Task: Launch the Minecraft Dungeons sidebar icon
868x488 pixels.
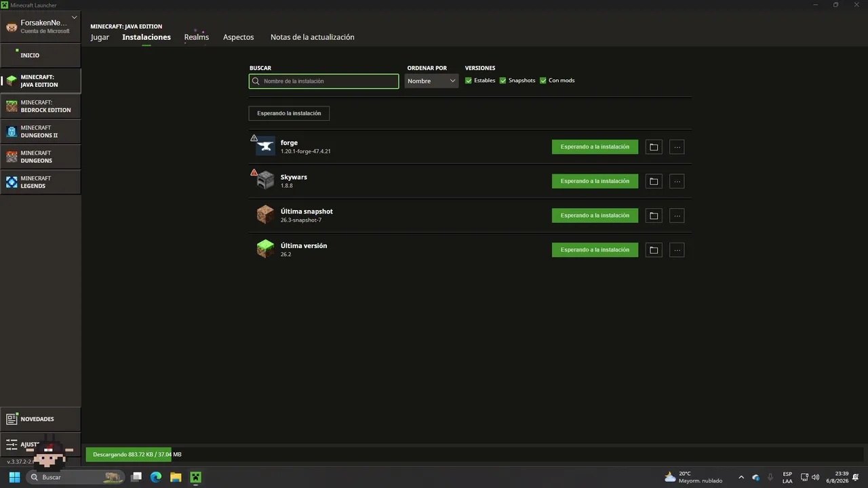Action: click(12, 157)
